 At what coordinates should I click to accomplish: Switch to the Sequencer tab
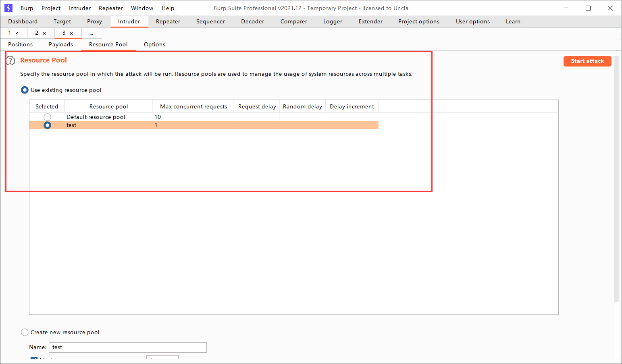pyautogui.click(x=210, y=22)
